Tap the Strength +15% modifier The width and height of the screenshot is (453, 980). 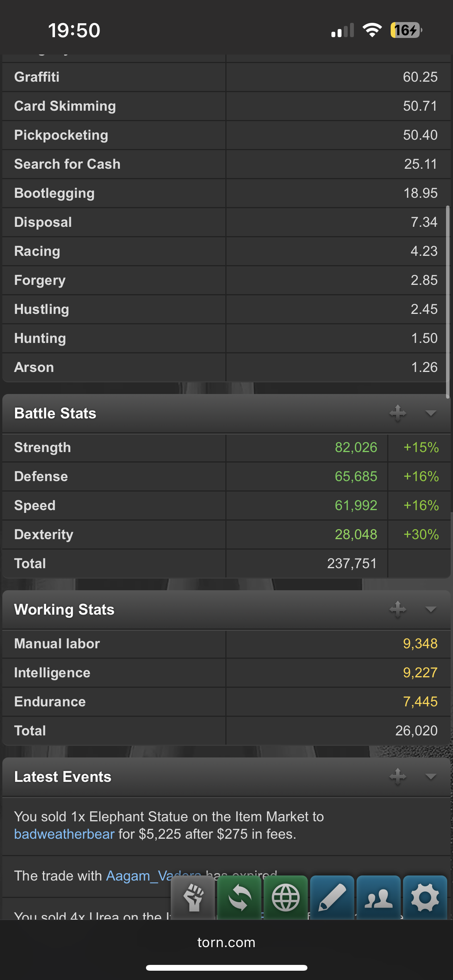421,447
